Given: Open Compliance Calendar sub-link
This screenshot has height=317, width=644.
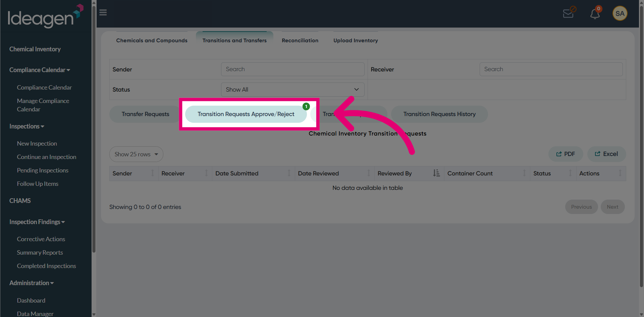Looking at the screenshot, I should [x=44, y=87].
